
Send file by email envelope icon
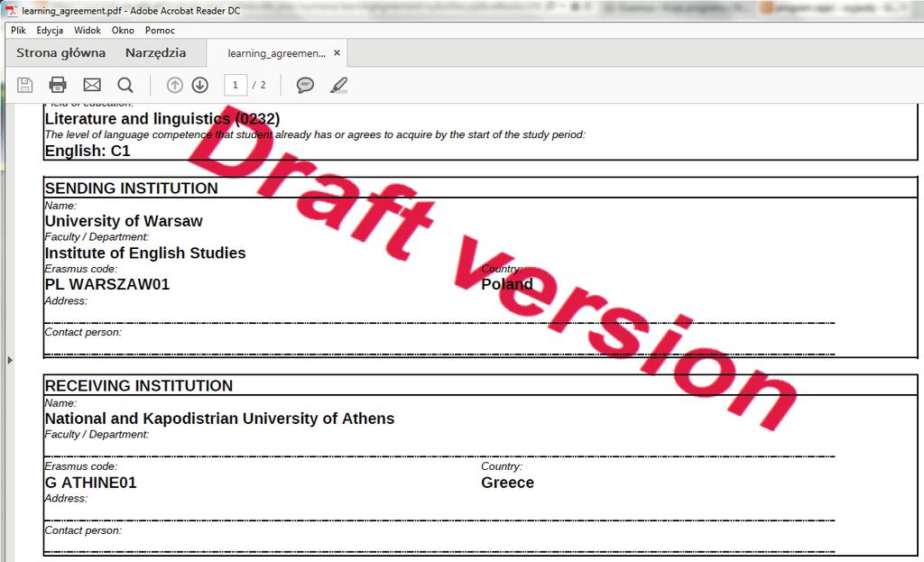(x=92, y=85)
